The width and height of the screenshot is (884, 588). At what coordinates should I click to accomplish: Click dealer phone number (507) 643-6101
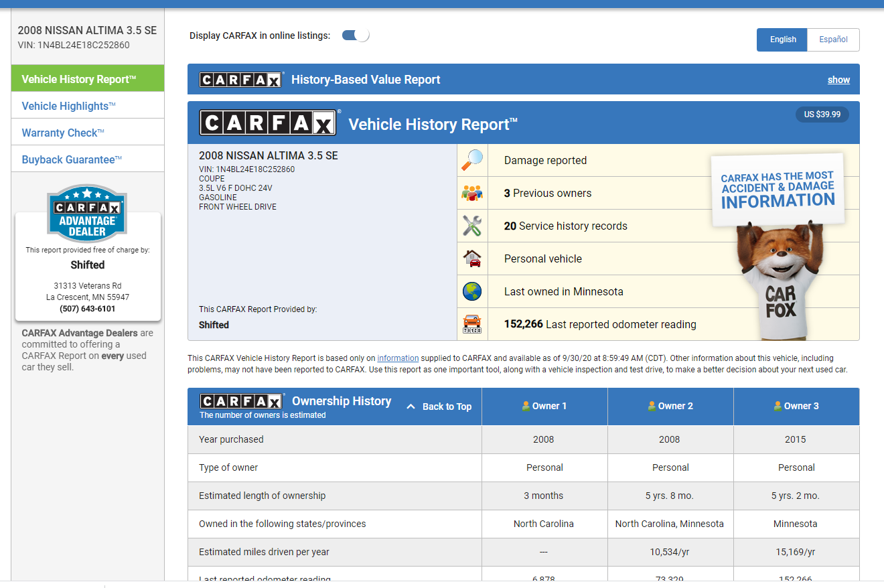pyautogui.click(x=88, y=309)
